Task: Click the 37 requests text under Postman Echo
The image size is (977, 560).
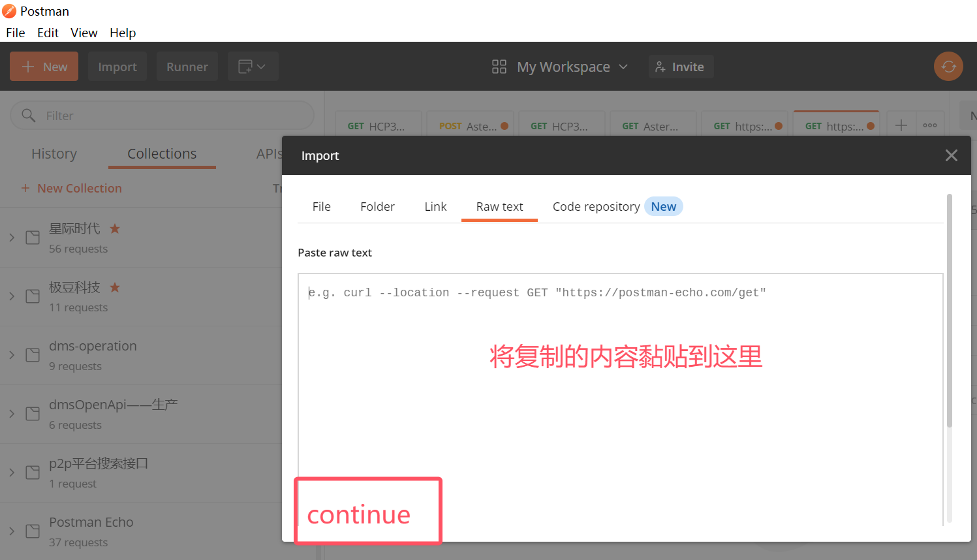Action: [78, 542]
